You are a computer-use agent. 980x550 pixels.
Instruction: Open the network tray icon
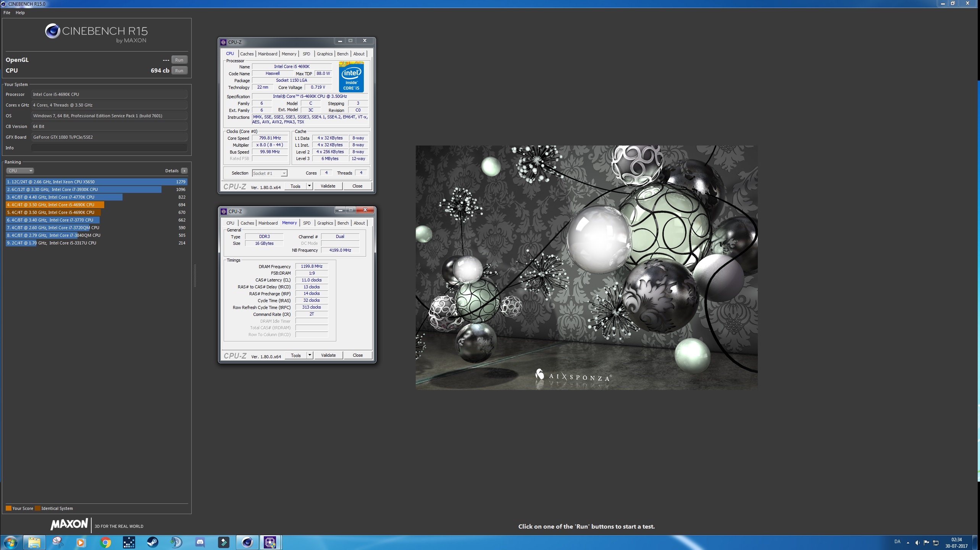[936, 543]
